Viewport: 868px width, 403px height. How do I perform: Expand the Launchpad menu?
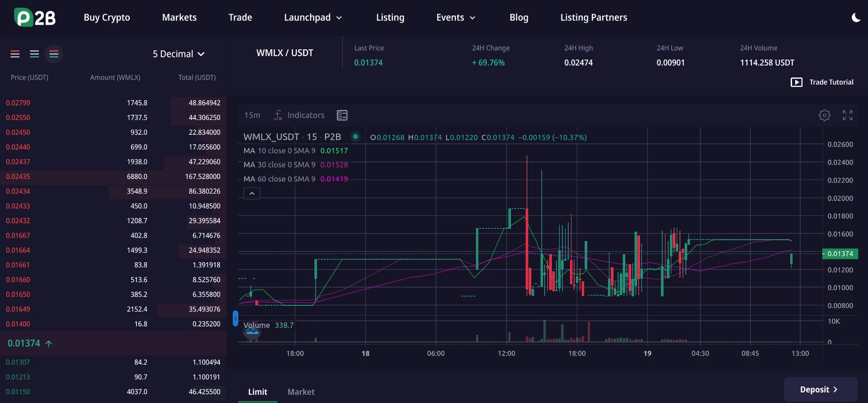tap(313, 18)
